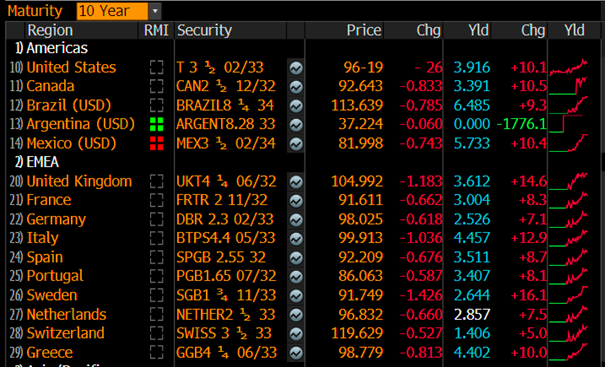605x367 pixels.
Task: Select the Netherlands region link
Action: point(66,314)
